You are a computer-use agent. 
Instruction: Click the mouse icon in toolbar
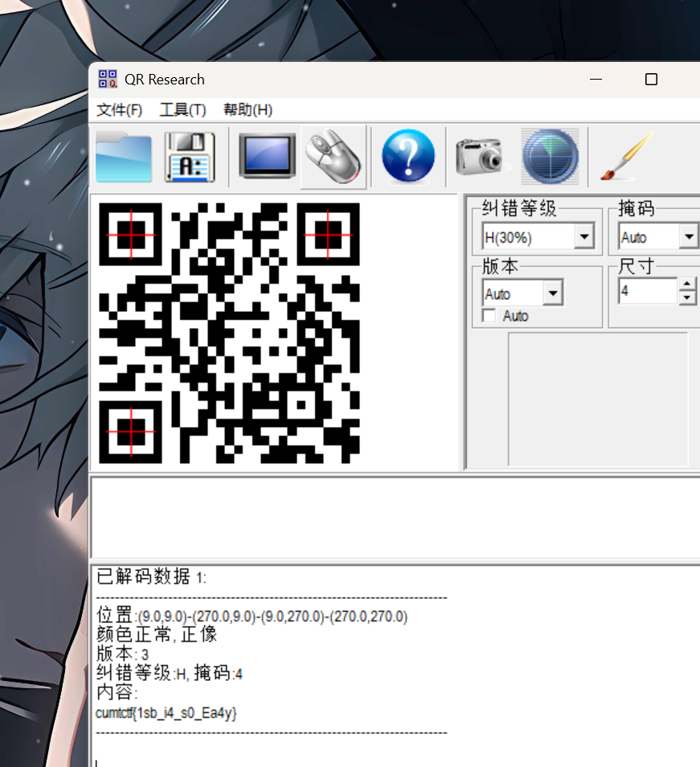click(x=334, y=157)
